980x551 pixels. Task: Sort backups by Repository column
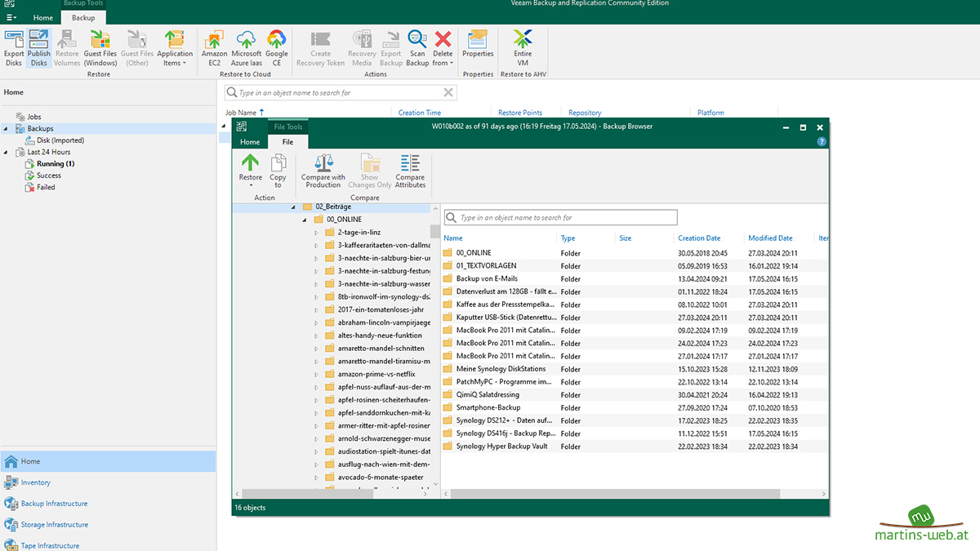(585, 113)
